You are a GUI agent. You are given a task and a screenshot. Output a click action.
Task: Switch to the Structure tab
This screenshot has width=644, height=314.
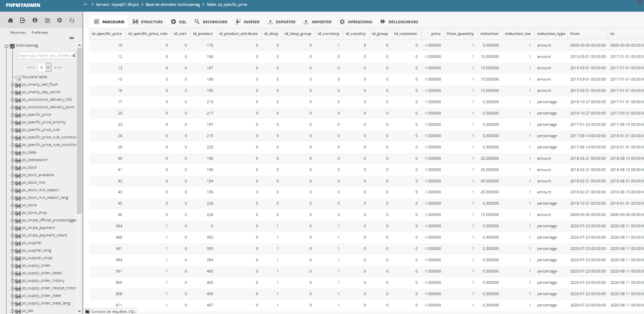pyautogui.click(x=148, y=22)
